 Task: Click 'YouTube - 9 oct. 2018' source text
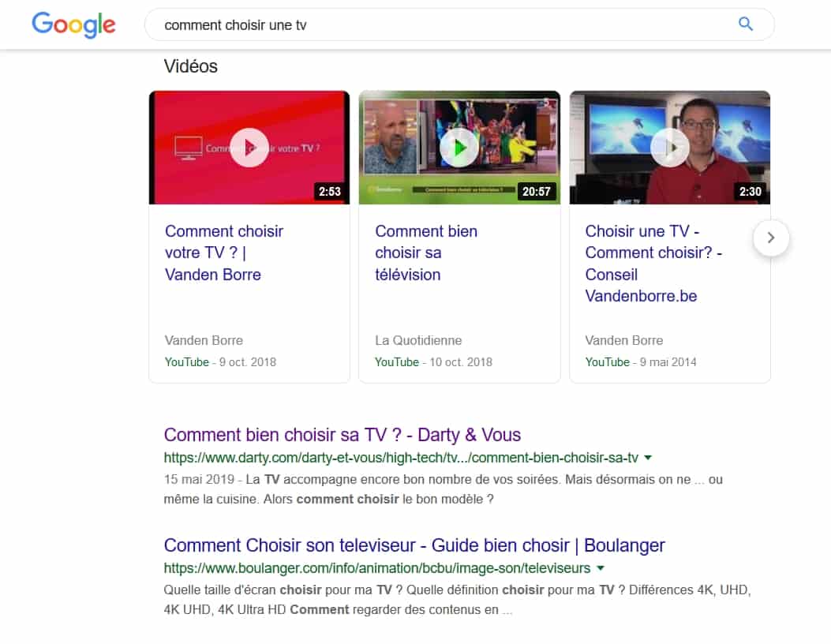(x=220, y=362)
